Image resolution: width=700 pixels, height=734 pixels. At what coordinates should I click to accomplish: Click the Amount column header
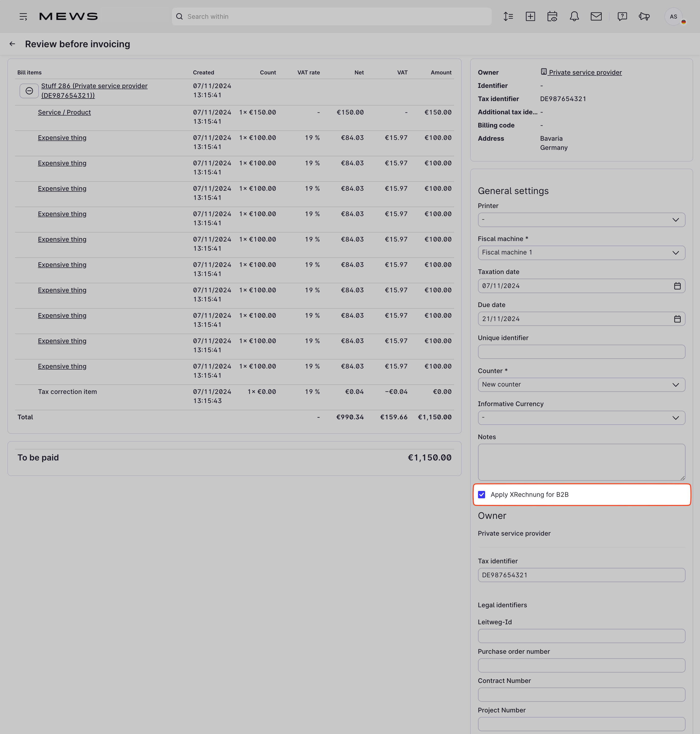(x=441, y=72)
